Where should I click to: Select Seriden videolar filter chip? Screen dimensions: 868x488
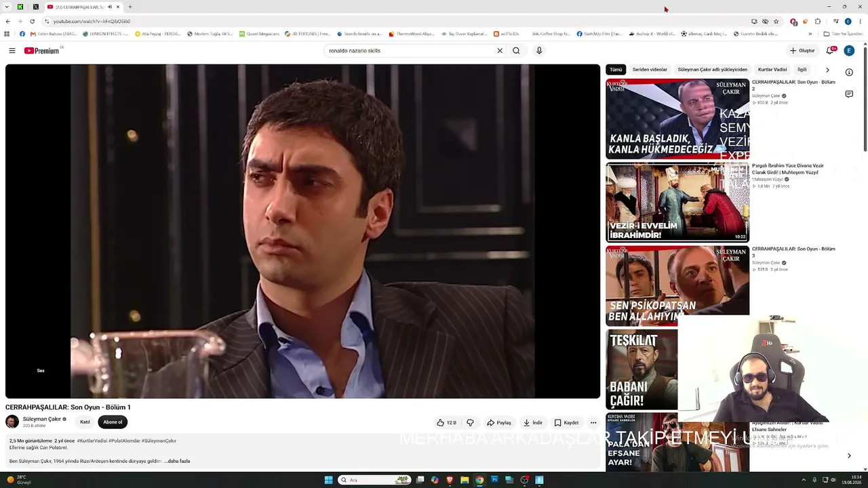click(650, 69)
